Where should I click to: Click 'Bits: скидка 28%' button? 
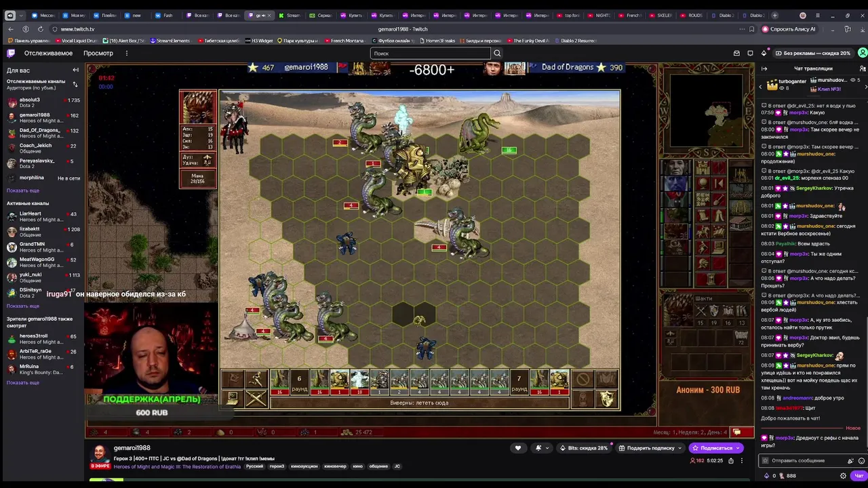(584, 448)
